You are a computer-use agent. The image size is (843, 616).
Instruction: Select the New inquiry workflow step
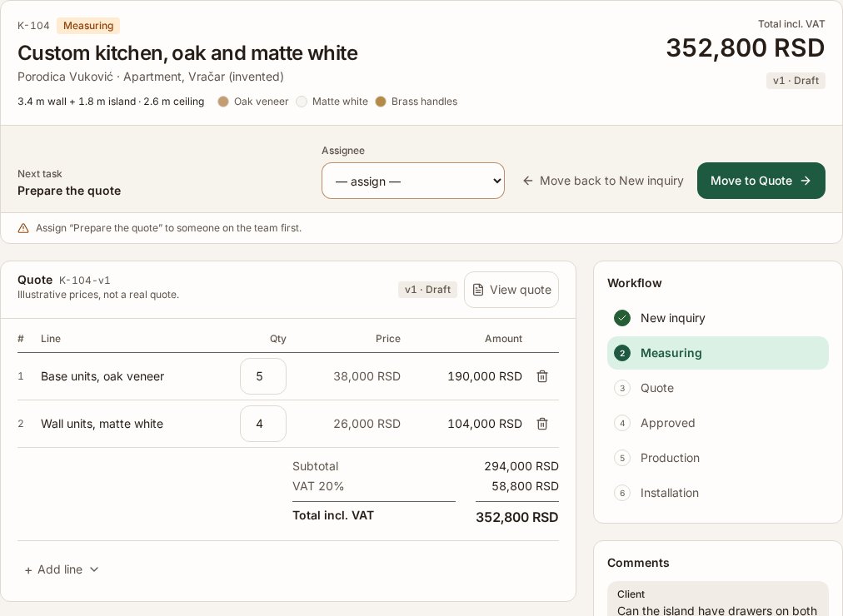718,318
